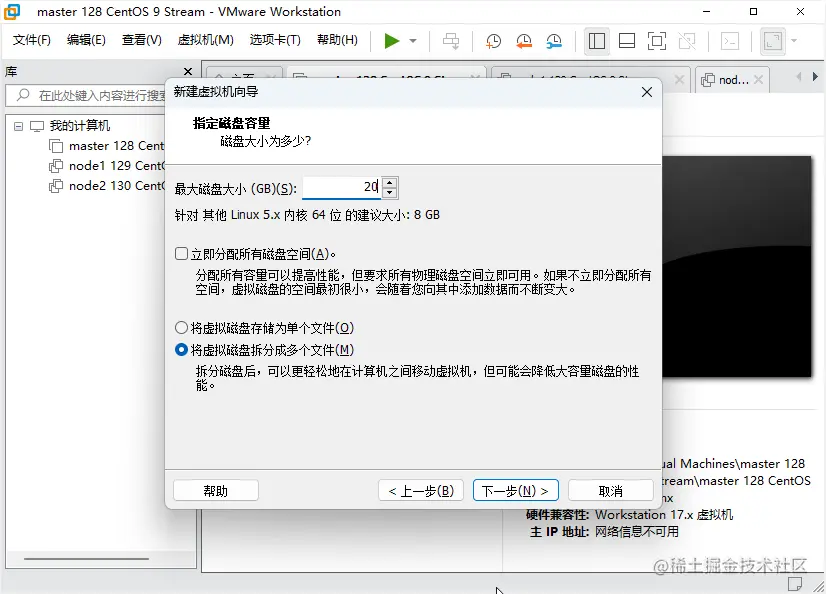This screenshot has width=826, height=594.
Task: Click the node1 129 tree item VM icon
Action: 56,166
